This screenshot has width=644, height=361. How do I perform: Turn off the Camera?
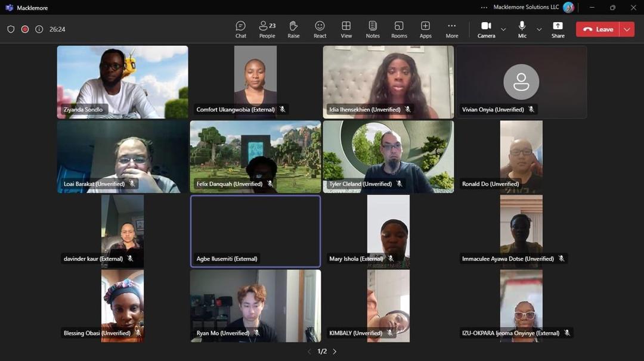pyautogui.click(x=486, y=29)
